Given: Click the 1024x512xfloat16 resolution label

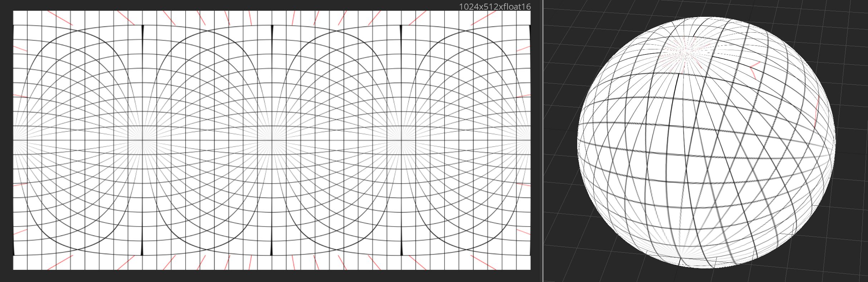Looking at the screenshot, I should click(495, 6).
